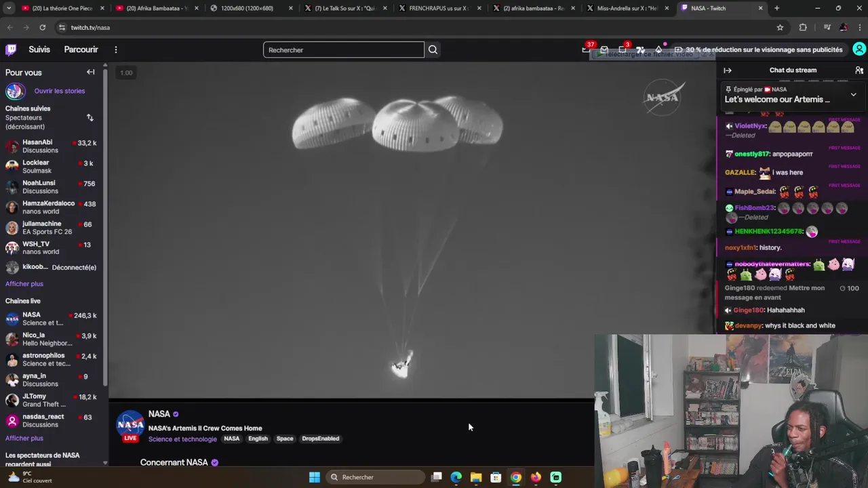
Task: Reload the page in Chrome
Action: click(42, 27)
